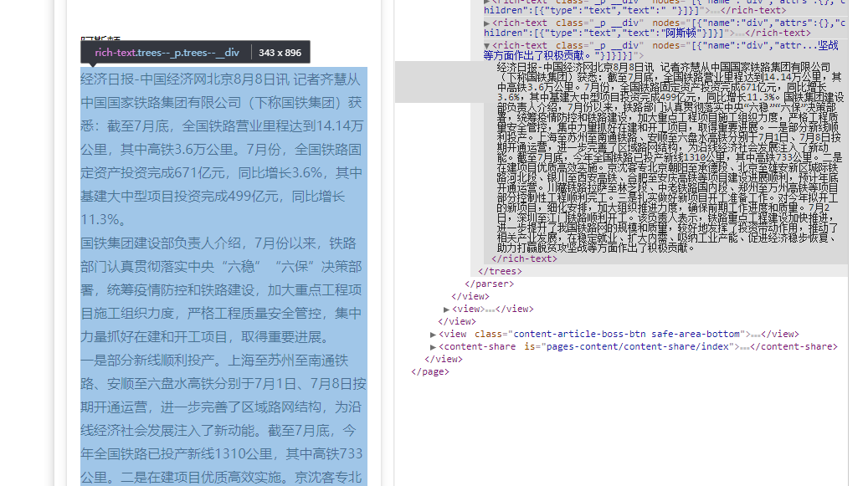Click the pages-content/content-share/index attribute value
The height and width of the screenshot is (486, 868).
(x=638, y=346)
